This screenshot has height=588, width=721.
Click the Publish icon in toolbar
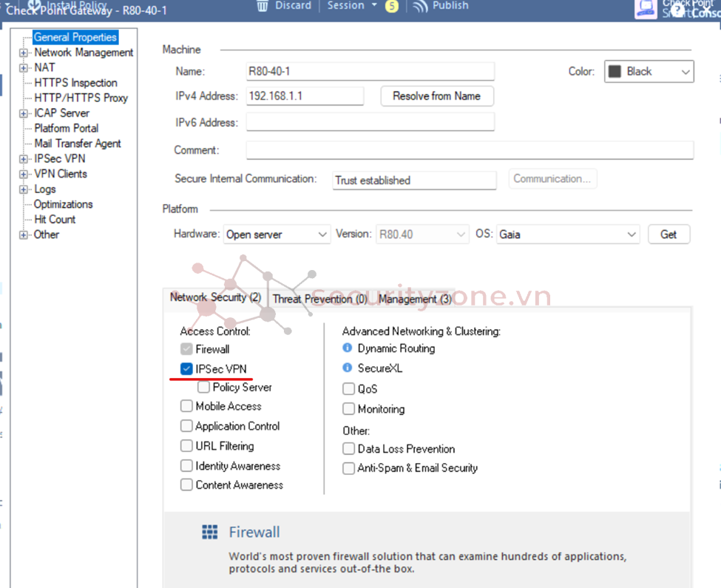coord(420,6)
